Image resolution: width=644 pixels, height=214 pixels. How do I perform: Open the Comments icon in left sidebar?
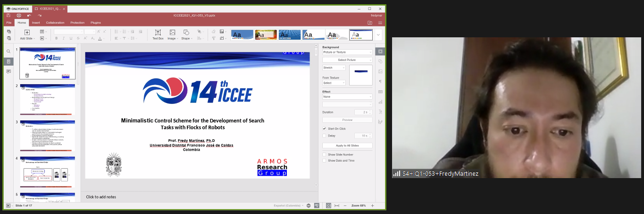[8, 71]
